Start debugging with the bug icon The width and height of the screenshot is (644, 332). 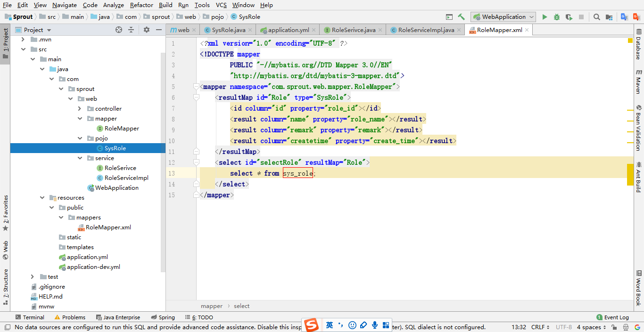[557, 17]
